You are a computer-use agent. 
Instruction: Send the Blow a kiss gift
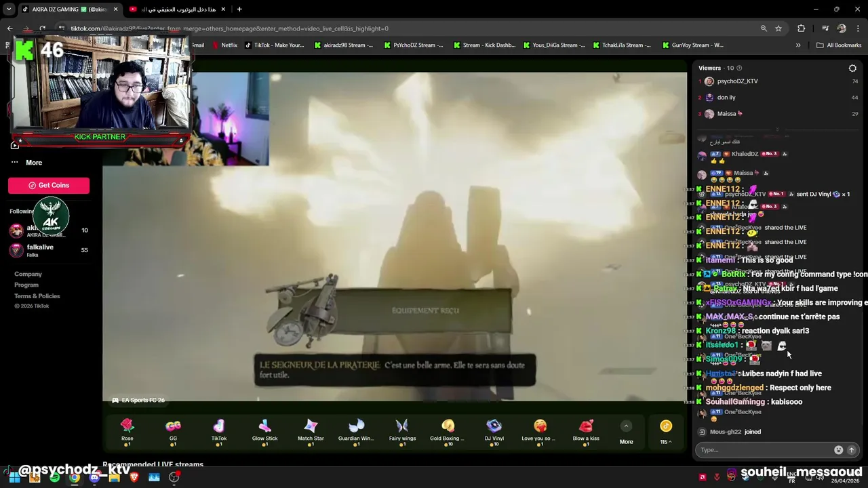[x=586, y=430]
